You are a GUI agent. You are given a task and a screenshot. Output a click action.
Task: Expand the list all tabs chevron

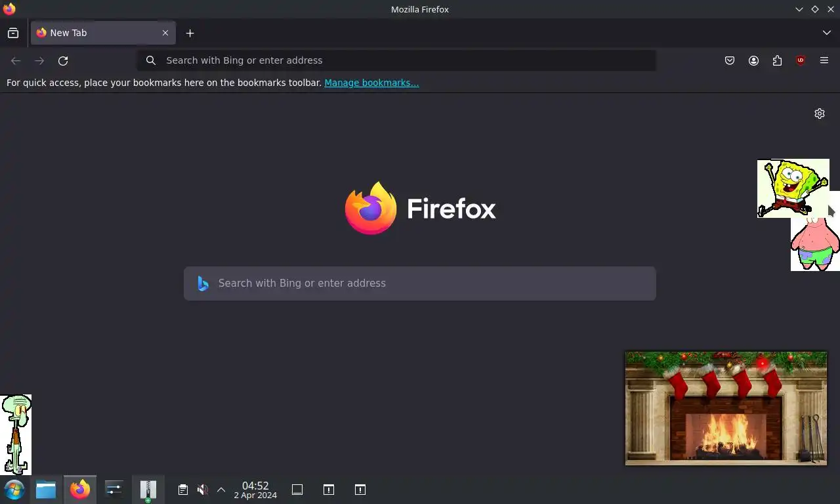coord(826,33)
